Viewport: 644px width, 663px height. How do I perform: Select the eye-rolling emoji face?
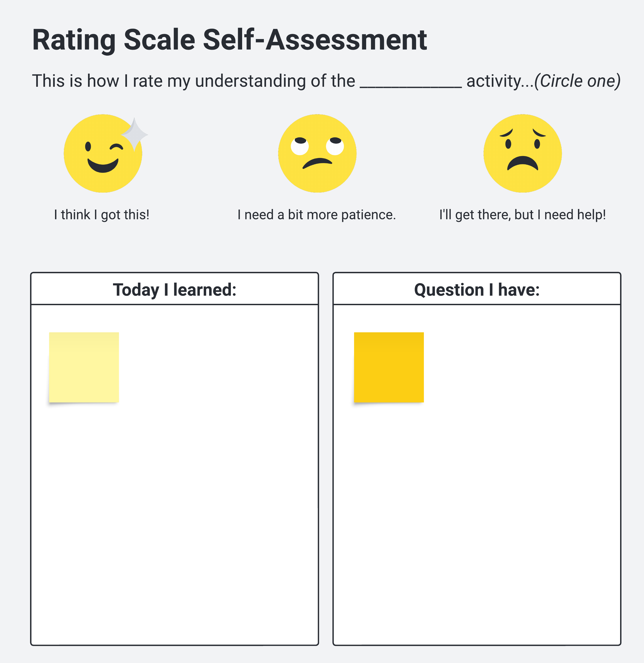pyautogui.click(x=317, y=153)
